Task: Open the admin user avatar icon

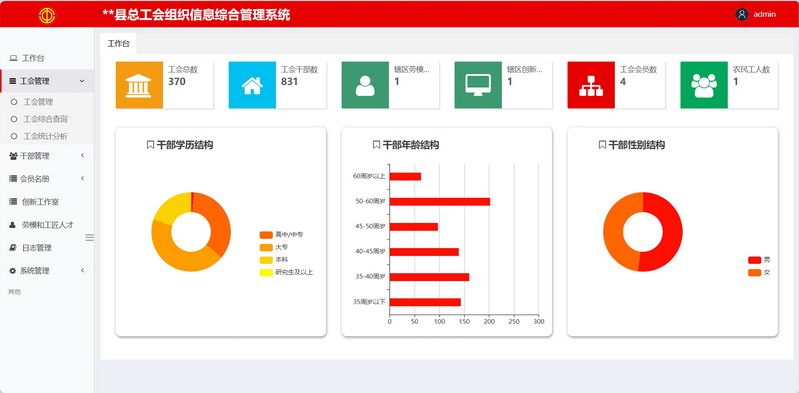Action: pyautogui.click(x=741, y=14)
